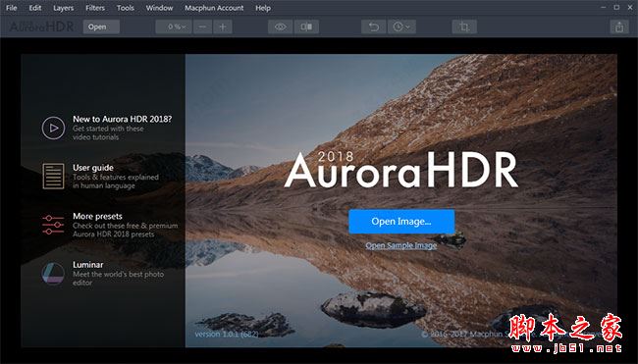This screenshot has width=638, height=364.
Task: Toggle the before/after compare view icon
Action: [306, 26]
